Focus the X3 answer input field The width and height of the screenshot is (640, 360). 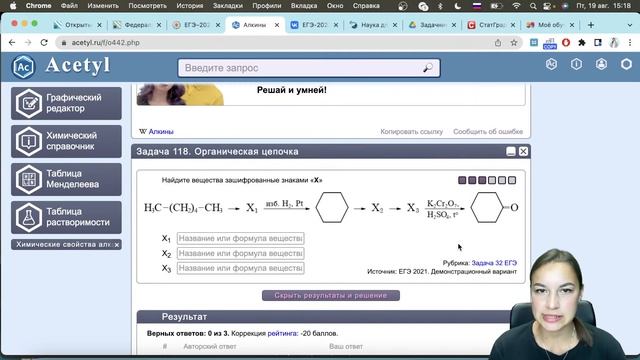tap(240, 268)
